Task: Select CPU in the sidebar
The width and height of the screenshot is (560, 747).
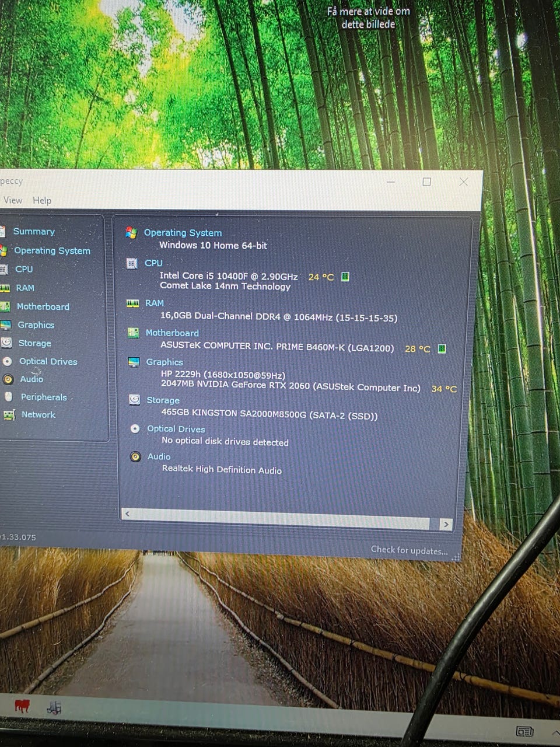Action: pos(24,269)
